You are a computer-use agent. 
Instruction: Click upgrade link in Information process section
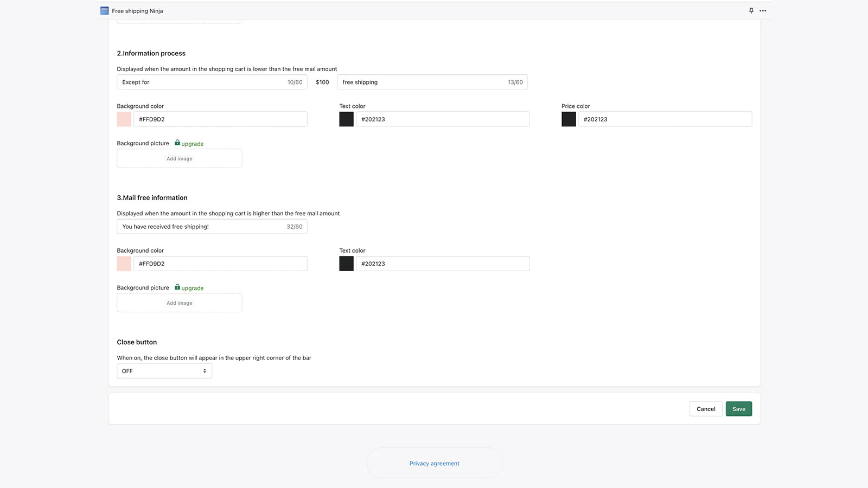[193, 144]
